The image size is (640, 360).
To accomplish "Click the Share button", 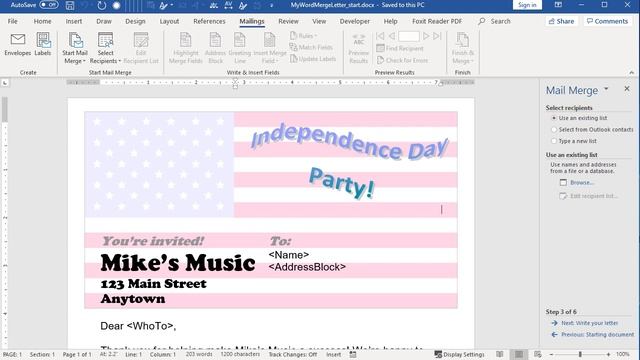I will [562, 21].
